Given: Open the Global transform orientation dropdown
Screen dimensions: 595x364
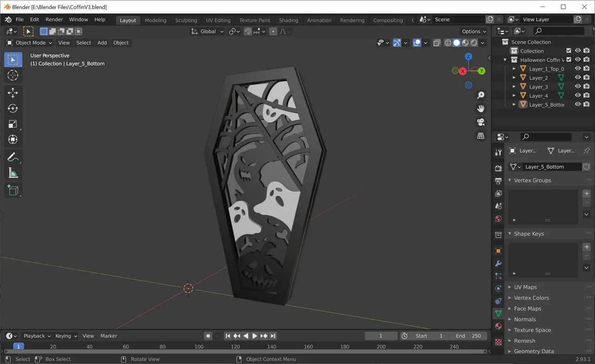Looking at the screenshot, I should [207, 32].
